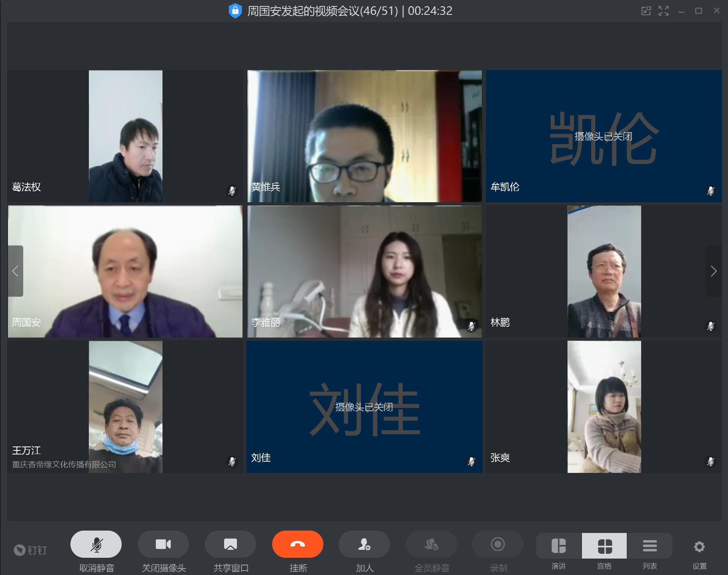The height and width of the screenshot is (575, 728).
Task: Click muted mic icon on 牟凯伦 tile
Action: pyautogui.click(x=710, y=191)
